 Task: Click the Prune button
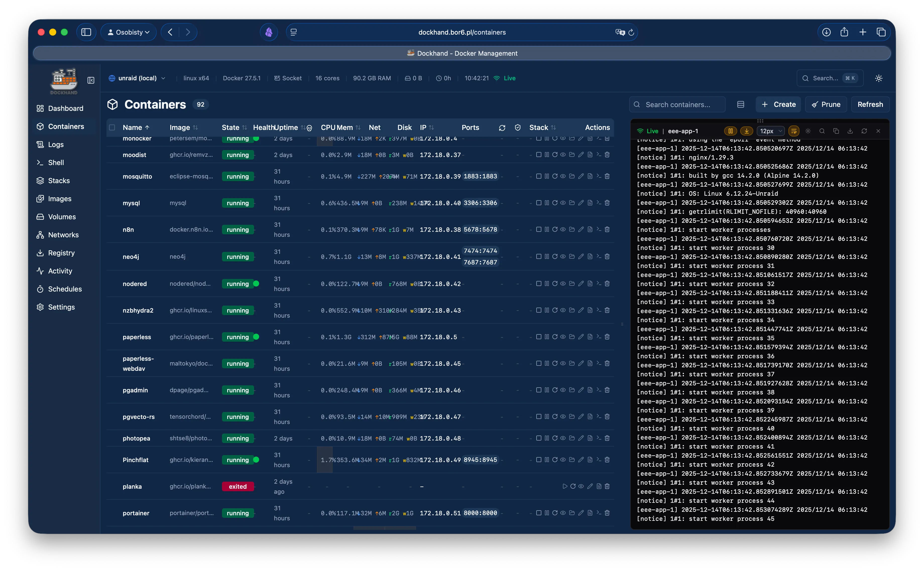(x=826, y=105)
